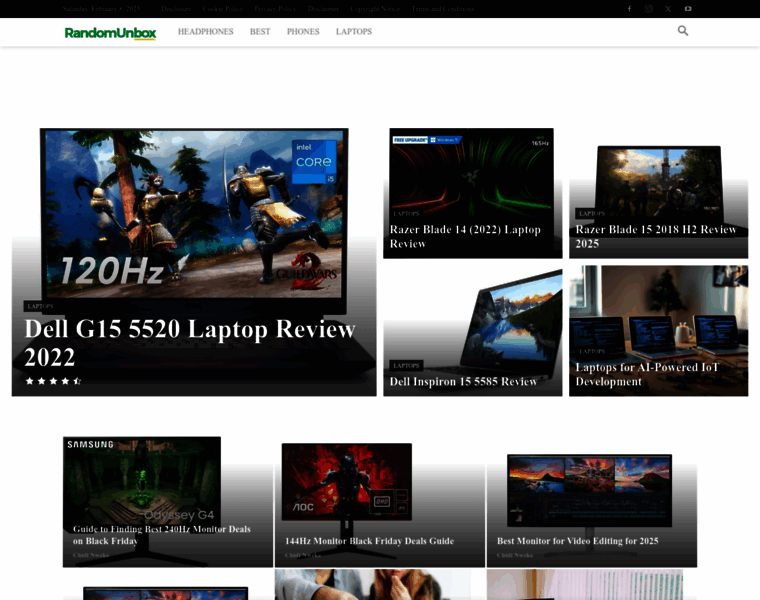Screen dimensions: 760x600
Task: Click the search magnifier icon
Action: [x=682, y=31]
